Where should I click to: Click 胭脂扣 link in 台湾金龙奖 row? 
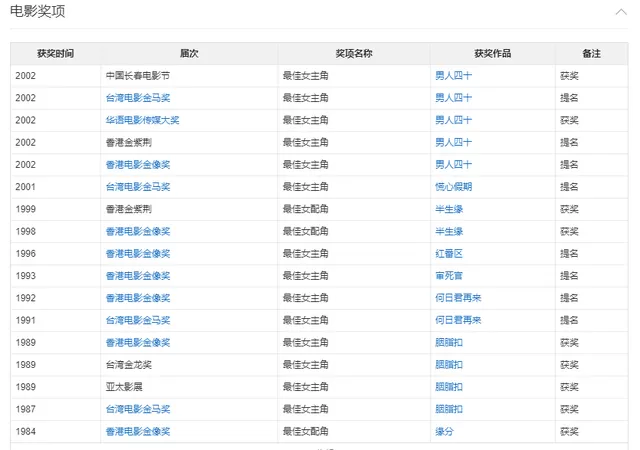pyautogui.click(x=449, y=365)
